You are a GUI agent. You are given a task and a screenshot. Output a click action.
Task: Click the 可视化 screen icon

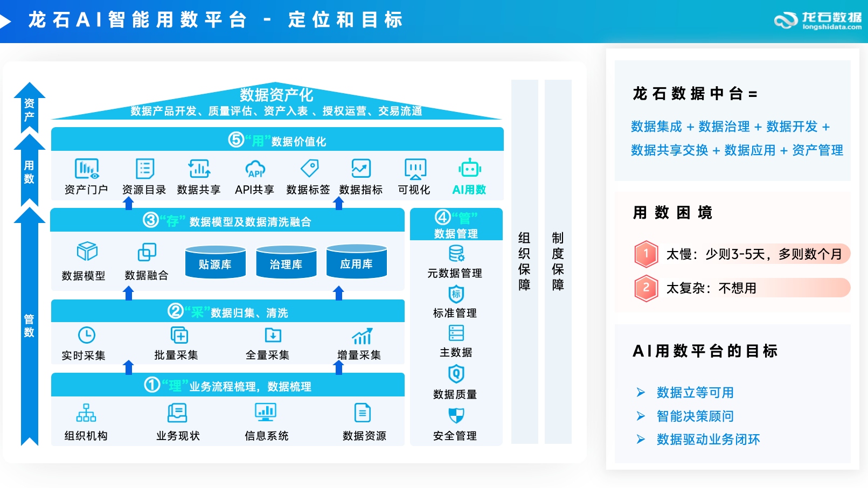point(415,169)
